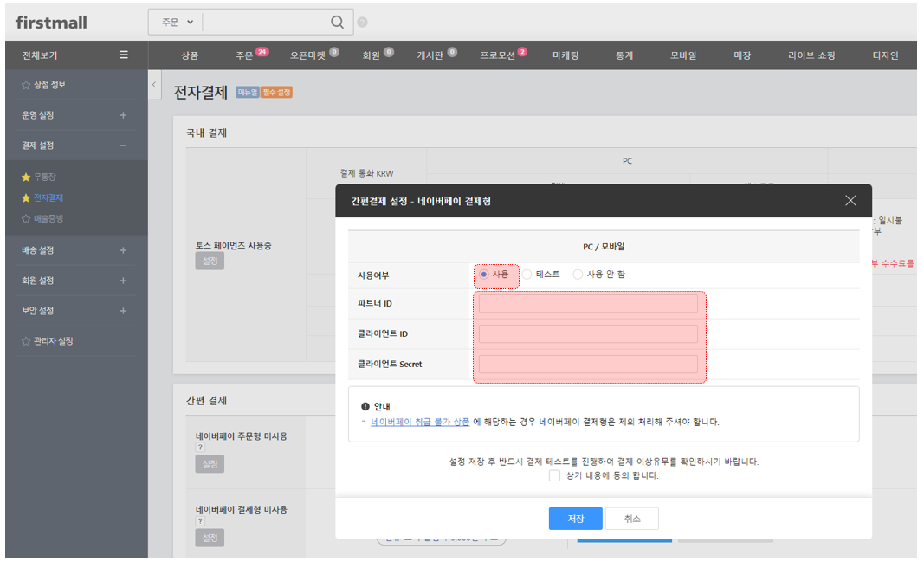Select the 사용 radio option
Viewport: 924px width, 562px height.
tap(484, 275)
